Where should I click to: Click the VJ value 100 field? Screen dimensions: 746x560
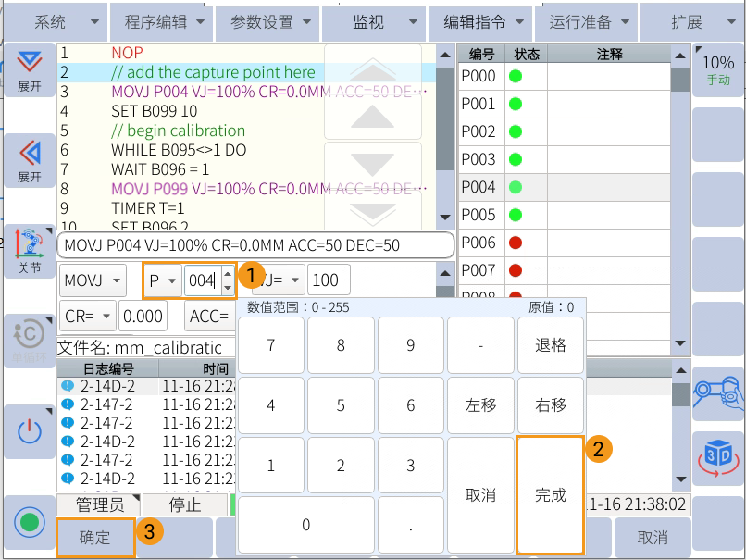(329, 280)
